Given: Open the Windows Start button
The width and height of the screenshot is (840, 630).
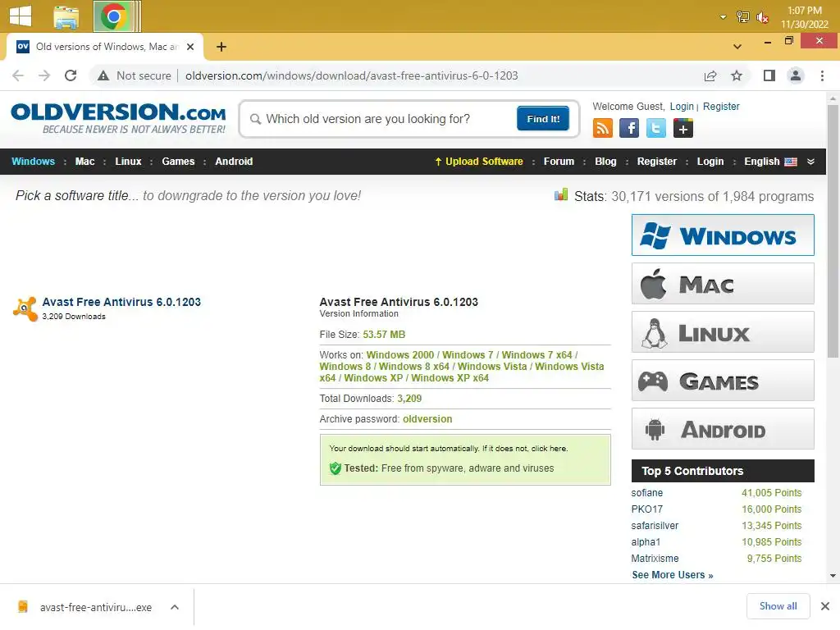Looking at the screenshot, I should 21,16.
